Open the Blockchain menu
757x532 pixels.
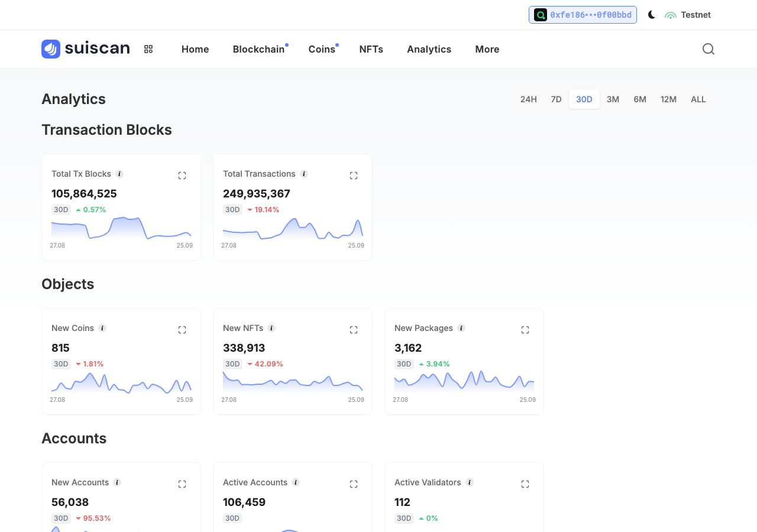point(259,49)
